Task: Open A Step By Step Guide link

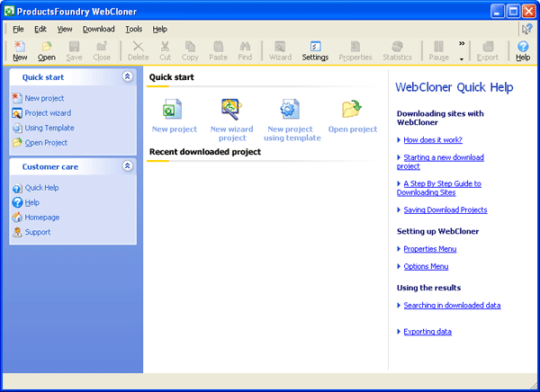Action: pyautogui.click(x=439, y=188)
